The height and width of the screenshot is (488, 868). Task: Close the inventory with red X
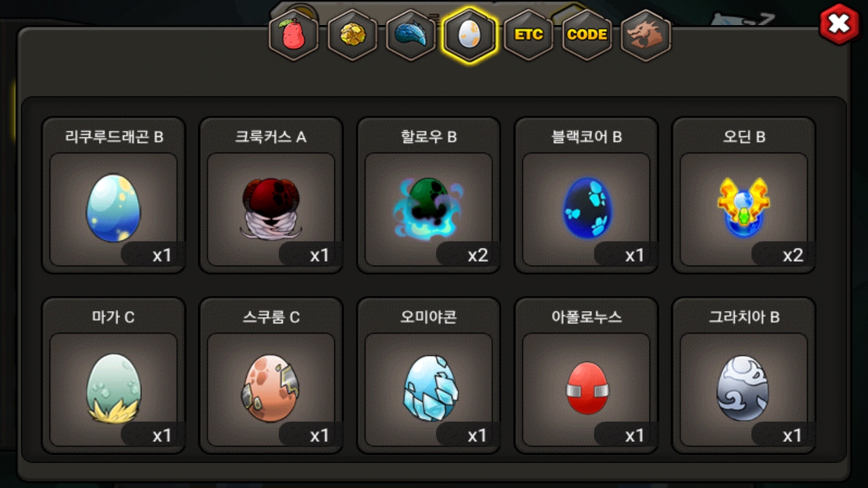pyautogui.click(x=840, y=24)
